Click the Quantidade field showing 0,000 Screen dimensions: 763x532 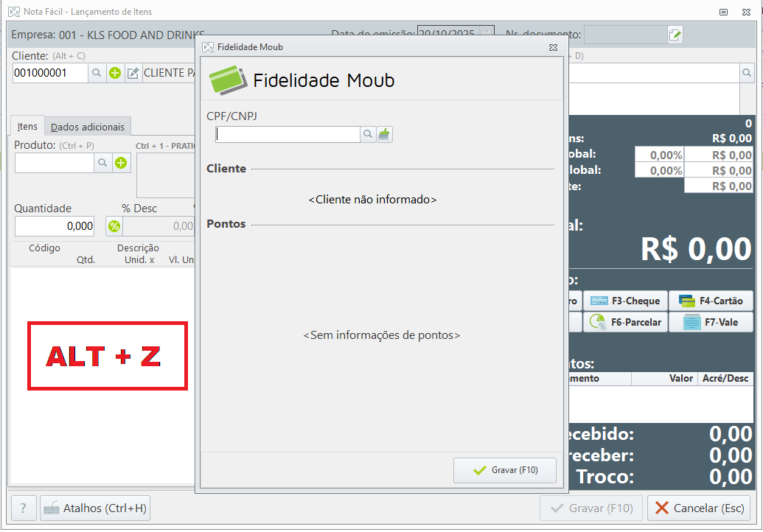tap(54, 226)
